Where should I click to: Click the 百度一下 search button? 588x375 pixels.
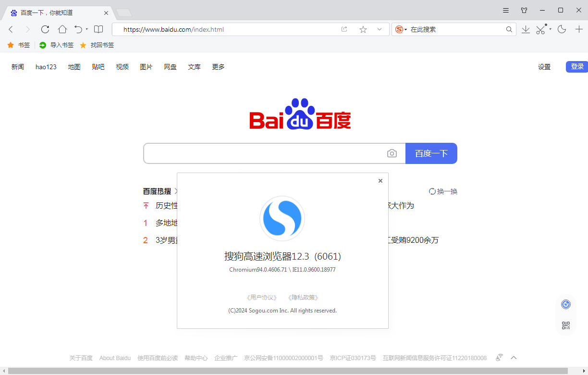(x=431, y=153)
